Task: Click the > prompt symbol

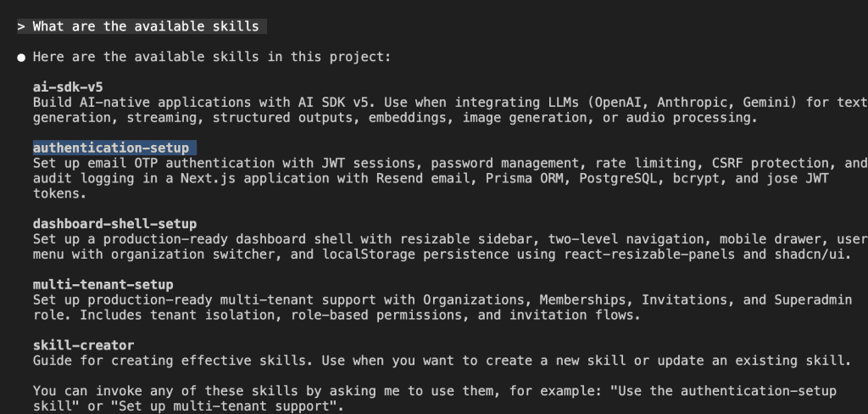Action: [21, 26]
